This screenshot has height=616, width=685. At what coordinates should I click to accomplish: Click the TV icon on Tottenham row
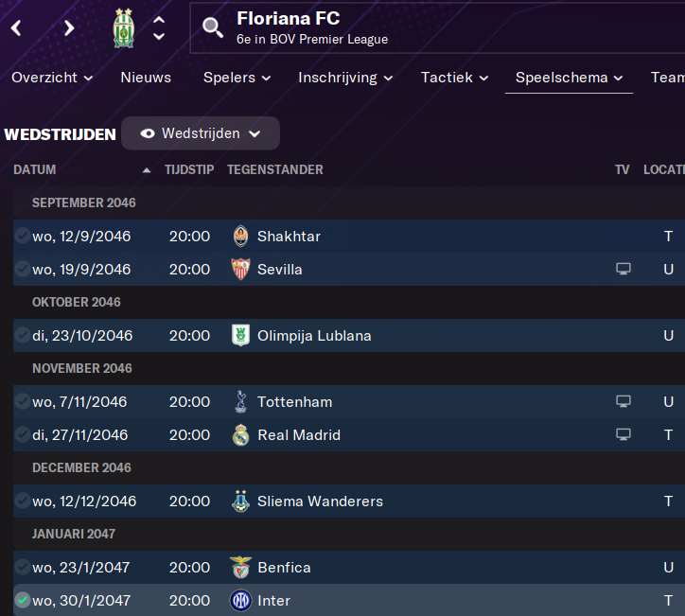(623, 402)
